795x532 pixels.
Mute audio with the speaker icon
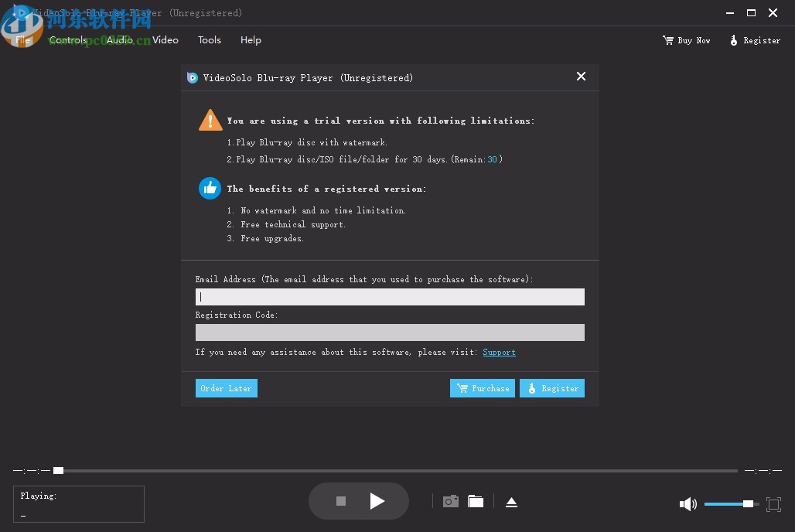pyautogui.click(x=688, y=503)
